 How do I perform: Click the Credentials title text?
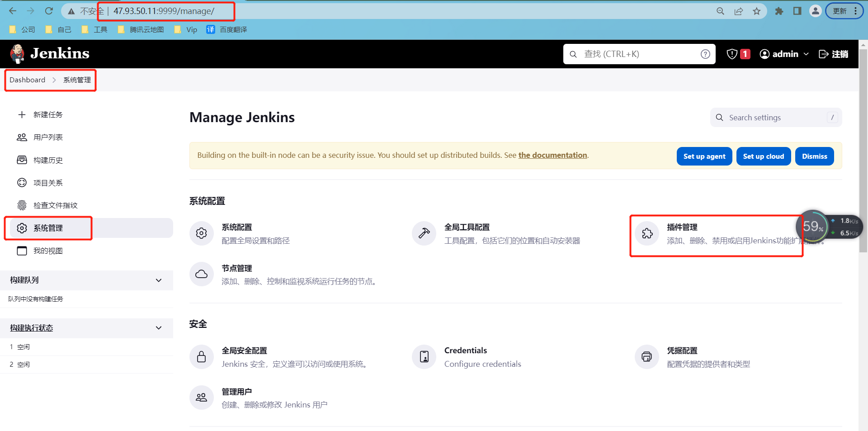coord(465,350)
